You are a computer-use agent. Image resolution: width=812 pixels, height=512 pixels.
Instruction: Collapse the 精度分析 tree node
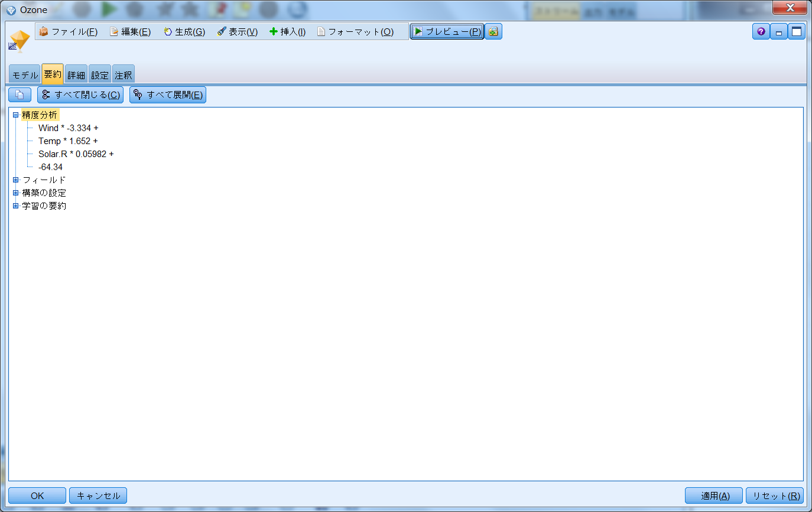16,115
